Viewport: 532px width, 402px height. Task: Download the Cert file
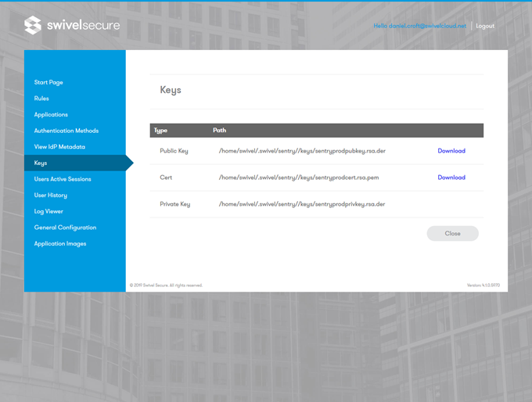(x=451, y=178)
